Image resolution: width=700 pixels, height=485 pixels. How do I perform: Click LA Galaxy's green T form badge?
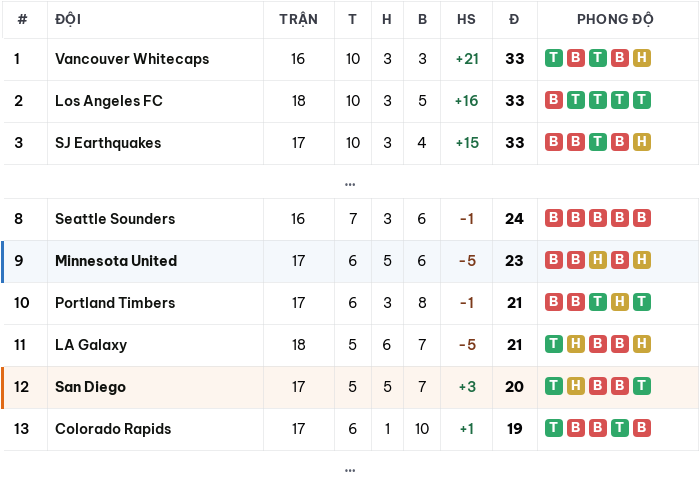[554, 344]
